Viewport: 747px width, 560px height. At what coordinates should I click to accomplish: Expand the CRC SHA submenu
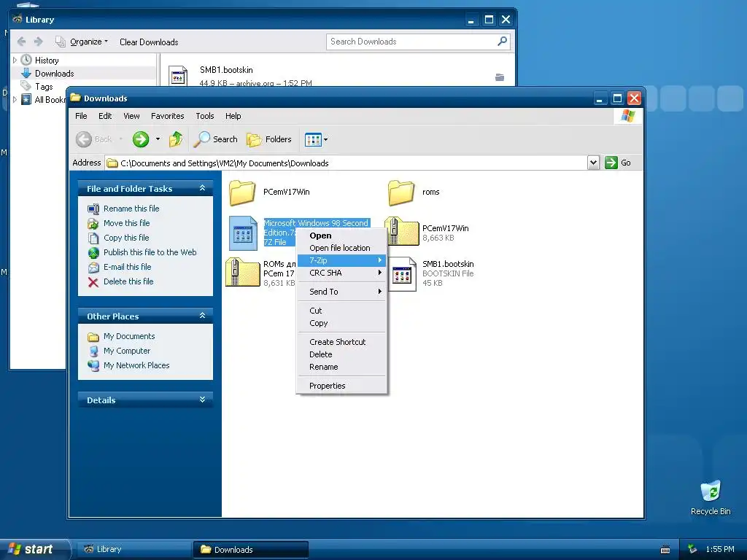coord(341,273)
